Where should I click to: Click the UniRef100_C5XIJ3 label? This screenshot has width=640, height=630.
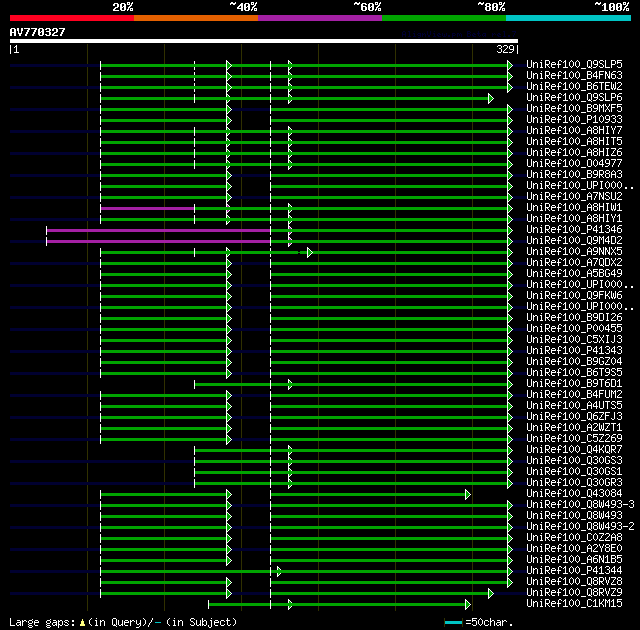pos(574,340)
